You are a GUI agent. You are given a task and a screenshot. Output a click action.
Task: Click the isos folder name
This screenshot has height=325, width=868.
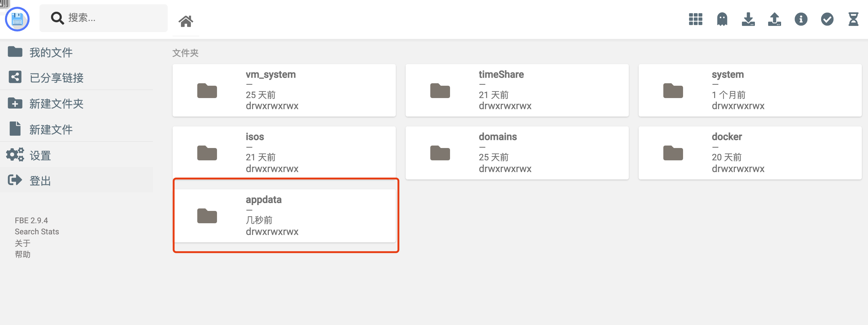pos(255,137)
